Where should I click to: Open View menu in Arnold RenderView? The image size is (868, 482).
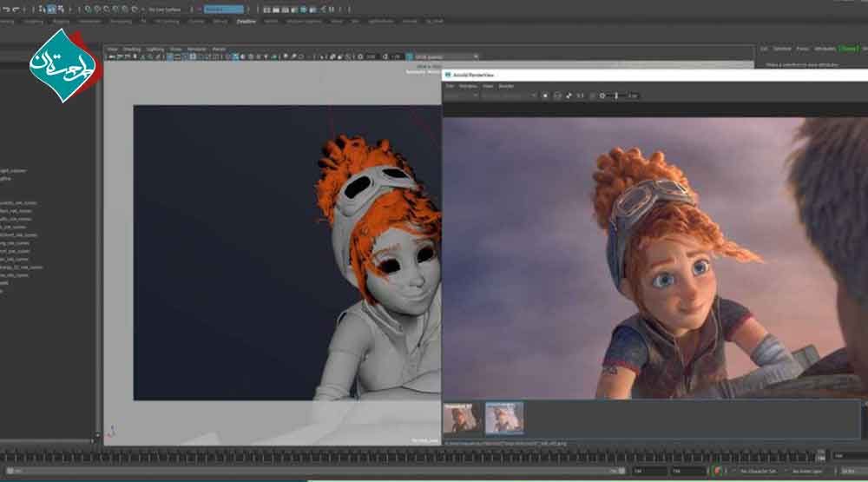tap(488, 86)
